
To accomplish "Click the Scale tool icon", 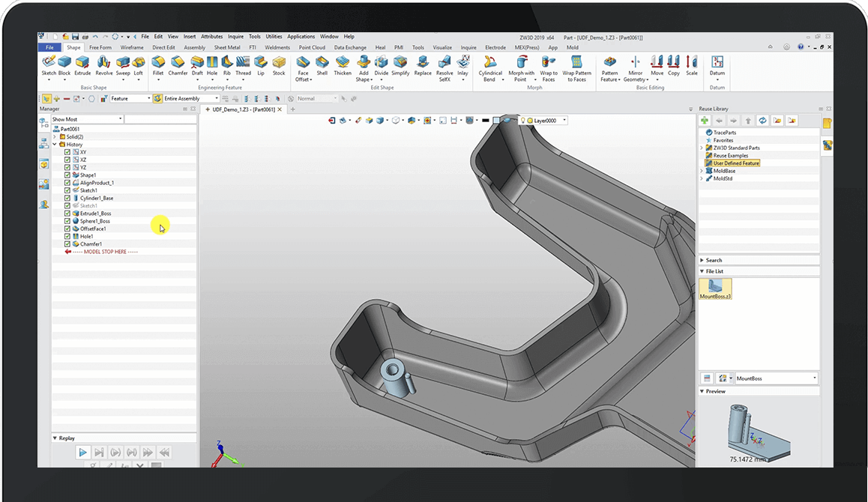I will coord(692,66).
